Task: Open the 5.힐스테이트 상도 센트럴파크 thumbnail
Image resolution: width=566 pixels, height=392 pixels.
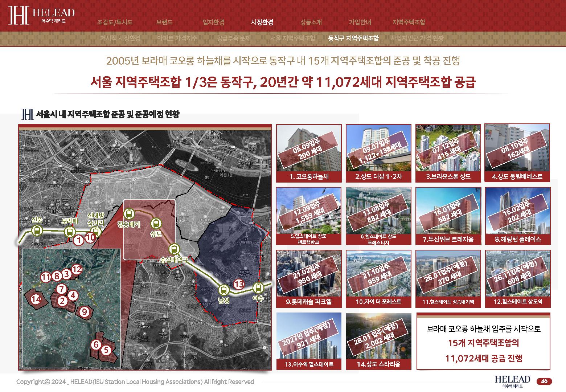Action: click(309, 216)
